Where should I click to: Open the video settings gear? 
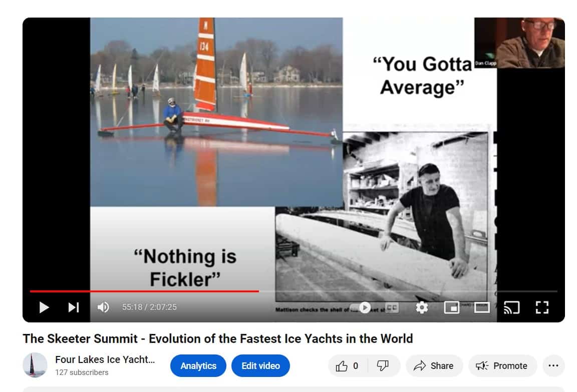(x=422, y=307)
